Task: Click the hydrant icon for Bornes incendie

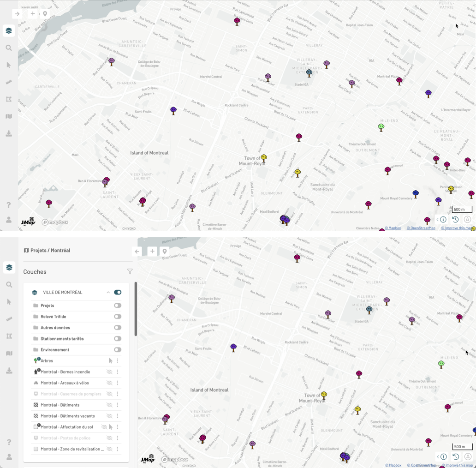Action: [36, 372]
